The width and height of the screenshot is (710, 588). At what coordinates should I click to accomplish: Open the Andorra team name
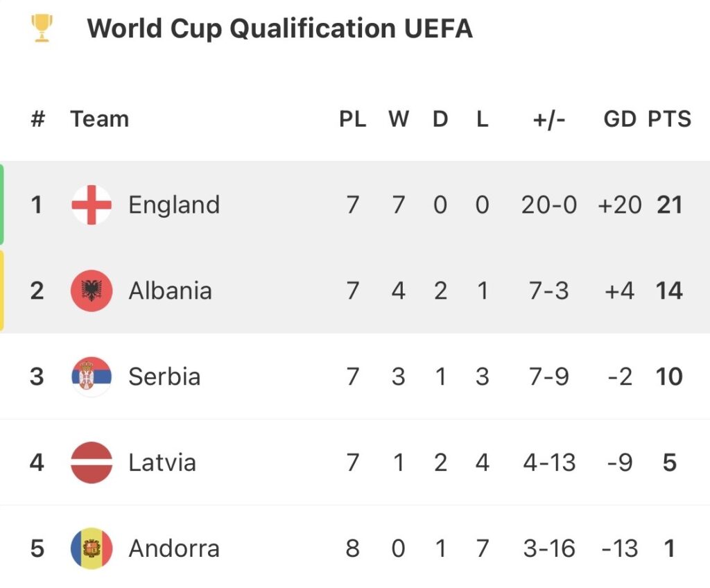(x=174, y=548)
